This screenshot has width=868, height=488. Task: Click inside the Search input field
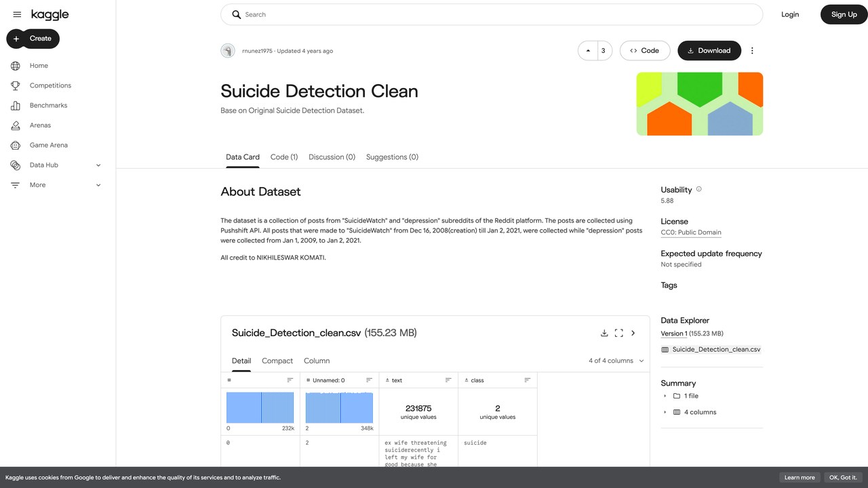click(492, 14)
